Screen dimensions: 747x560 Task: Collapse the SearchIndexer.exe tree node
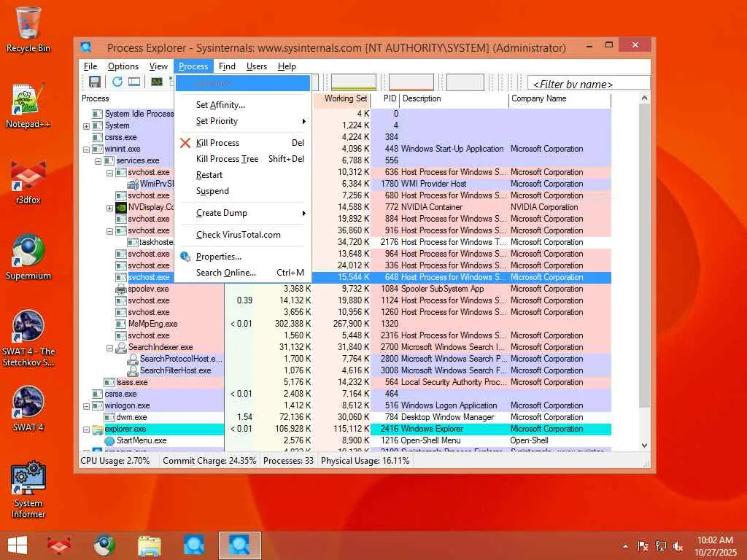point(109,348)
